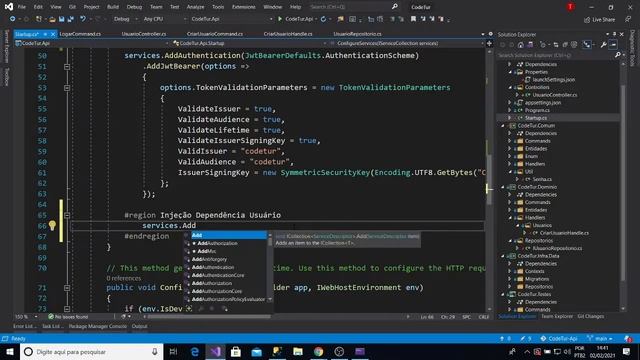Click the Windows Start button
Screen dimensions: 640x360
pos(9,351)
